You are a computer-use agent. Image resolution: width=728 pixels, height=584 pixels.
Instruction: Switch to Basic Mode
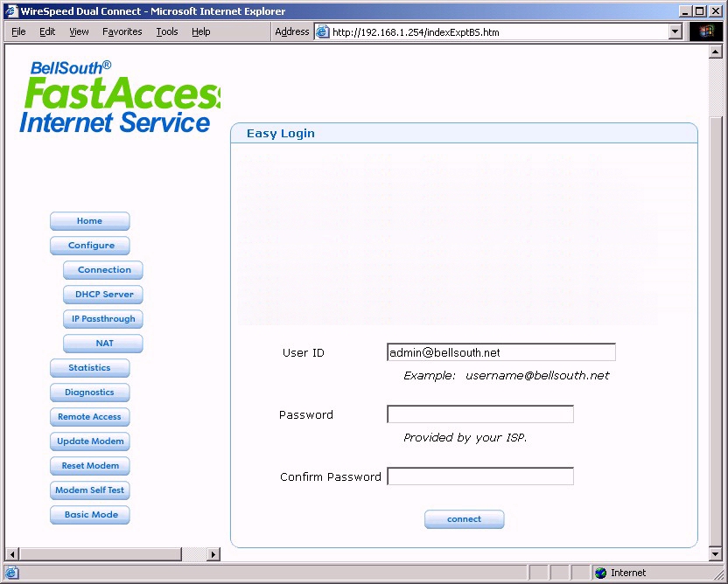click(89, 515)
